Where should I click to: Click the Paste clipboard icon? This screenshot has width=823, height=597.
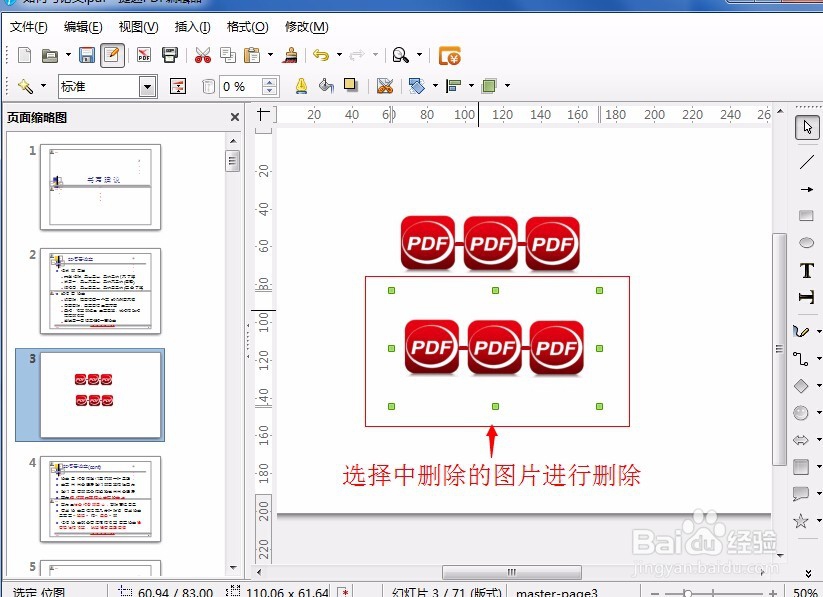[x=252, y=55]
